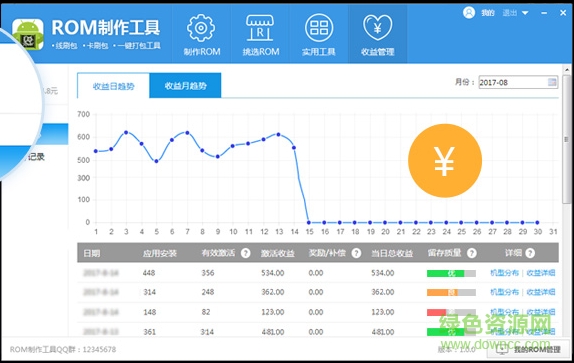This screenshot has height=363, width=574.
Task: Click red 留存质量 bar in 148 row
Action: (x=451, y=312)
